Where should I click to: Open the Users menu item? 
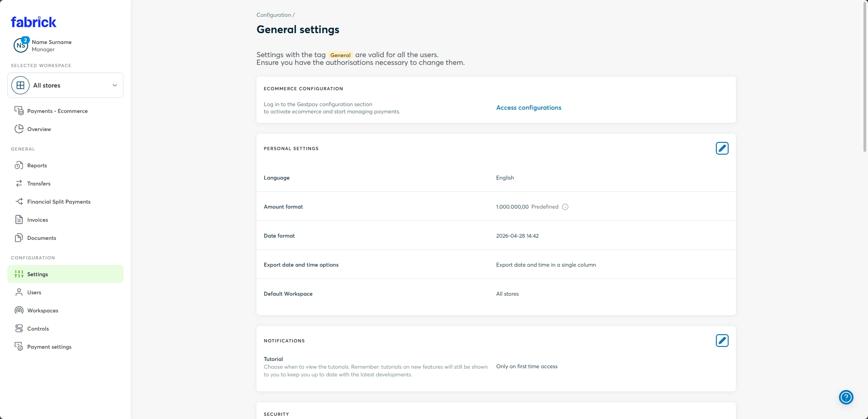pos(65,292)
